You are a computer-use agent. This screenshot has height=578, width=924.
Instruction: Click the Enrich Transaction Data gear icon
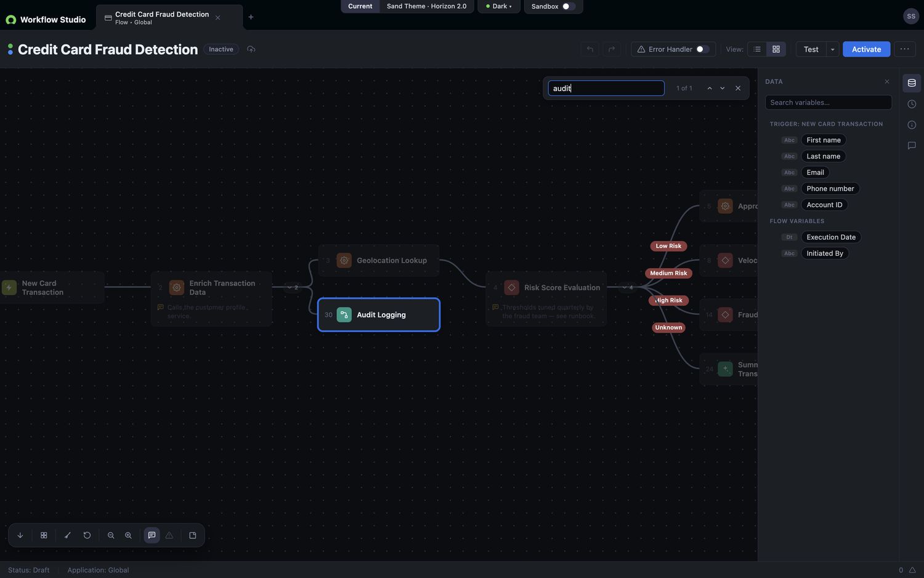(177, 288)
